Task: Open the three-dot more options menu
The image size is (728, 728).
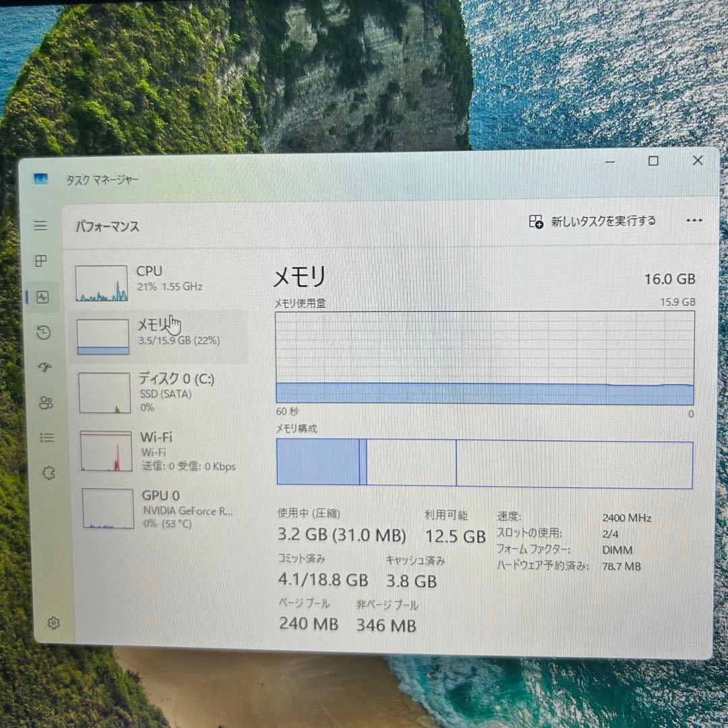Action: (x=694, y=220)
